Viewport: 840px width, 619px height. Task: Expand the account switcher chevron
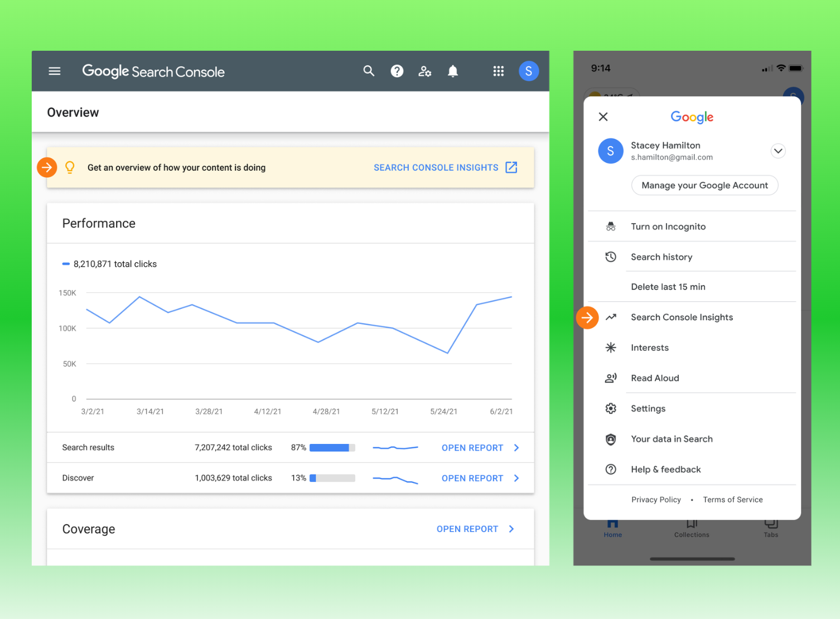[778, 151]
